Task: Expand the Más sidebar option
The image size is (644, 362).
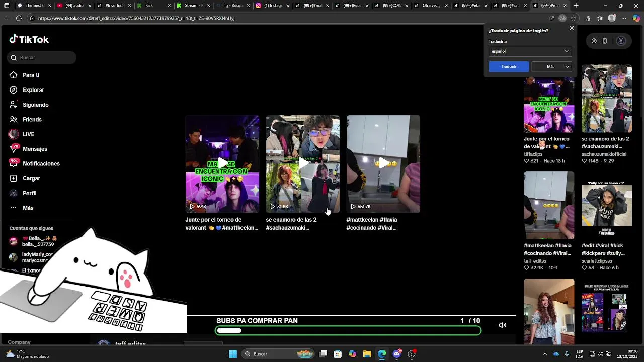Action: (28, 208)
